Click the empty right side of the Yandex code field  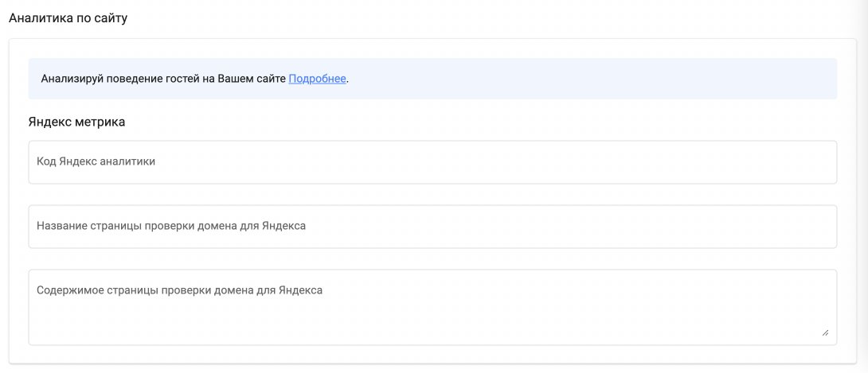tap(677, 162)
